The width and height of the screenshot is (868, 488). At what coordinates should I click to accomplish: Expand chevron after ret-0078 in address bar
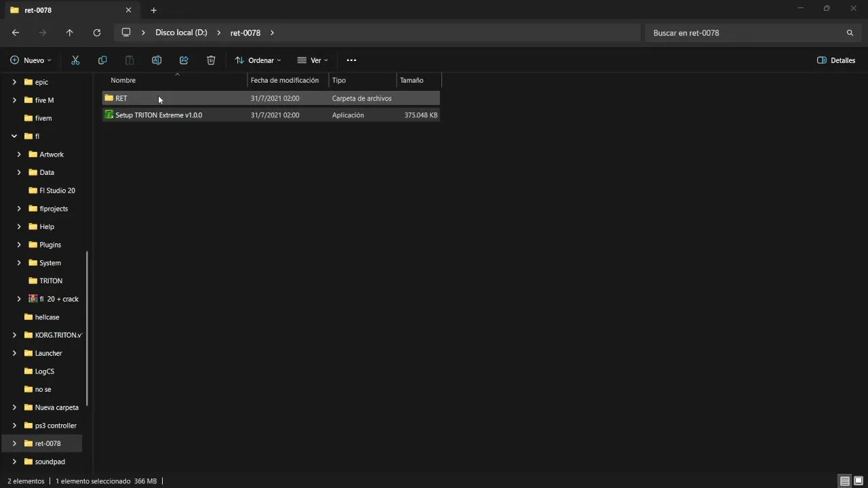pos(272,33)
